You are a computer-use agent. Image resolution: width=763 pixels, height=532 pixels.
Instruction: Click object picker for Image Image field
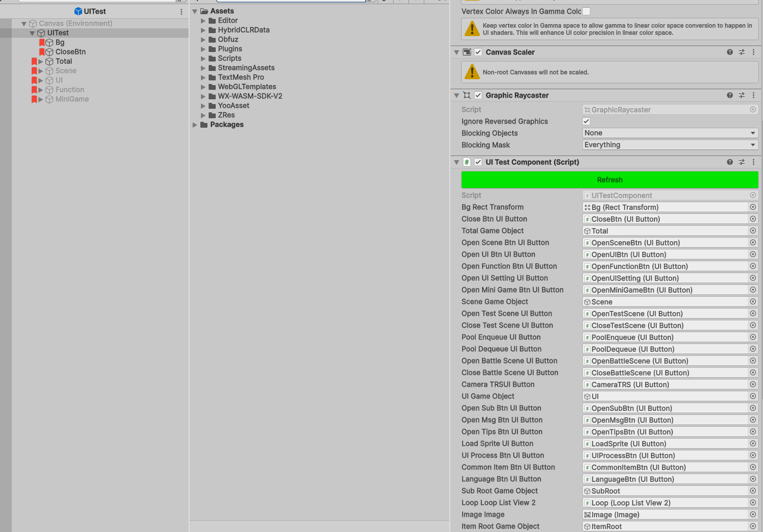pos(753,514)
